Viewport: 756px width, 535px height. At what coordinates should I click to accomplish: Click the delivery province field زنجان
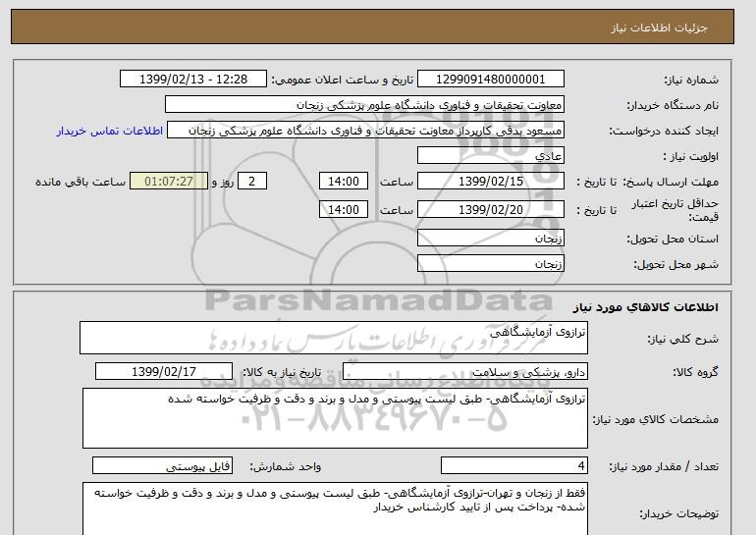tap(490, 239)
